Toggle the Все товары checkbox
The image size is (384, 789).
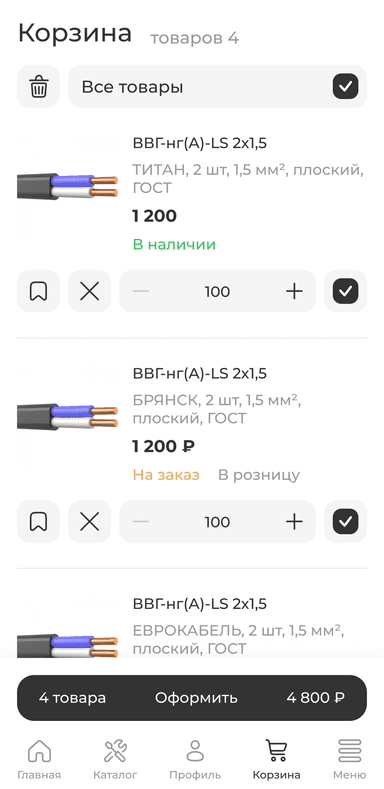tap(345, 87)
